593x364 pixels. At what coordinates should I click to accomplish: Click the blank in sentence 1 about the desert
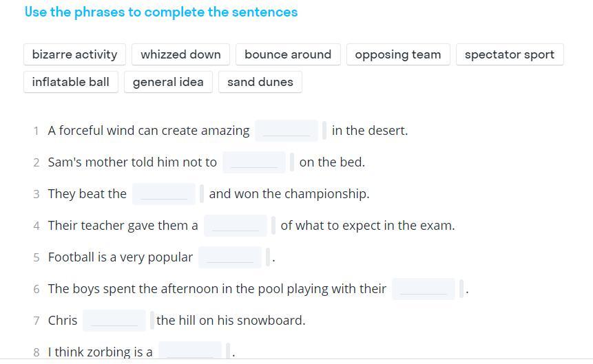pyautogui.click(x=287, y=131)
